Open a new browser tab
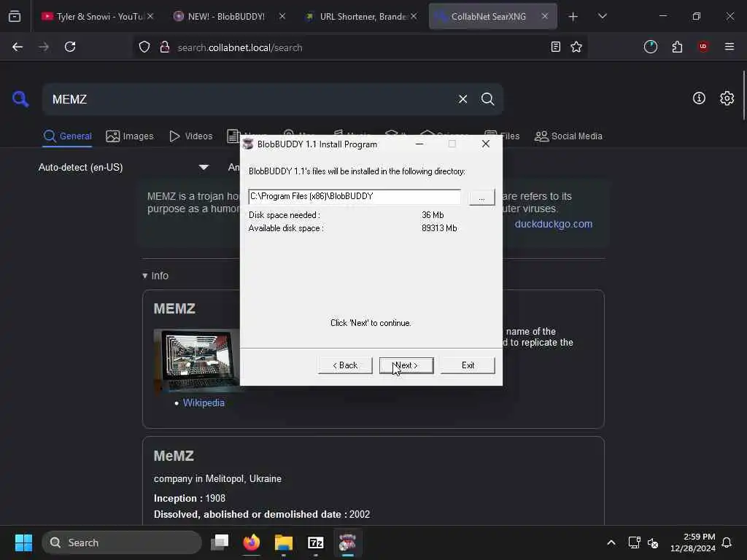Screen dimensions: 747x560 coord(573,17)
